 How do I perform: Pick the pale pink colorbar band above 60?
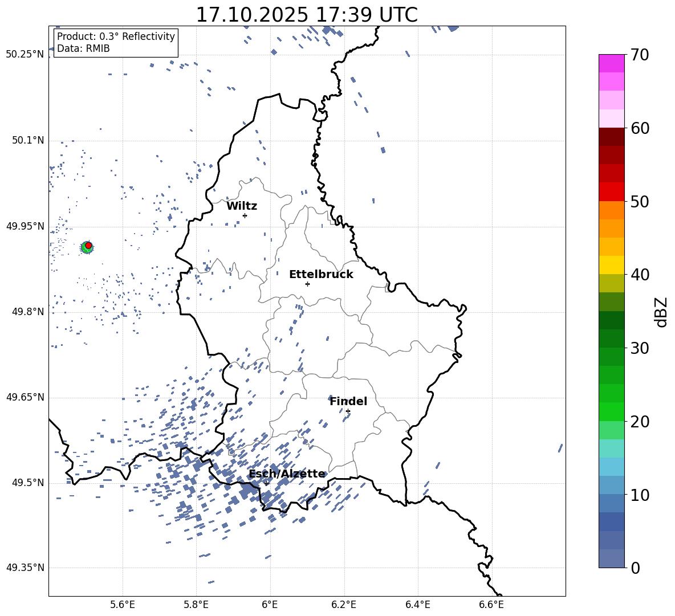coord(611,119)
